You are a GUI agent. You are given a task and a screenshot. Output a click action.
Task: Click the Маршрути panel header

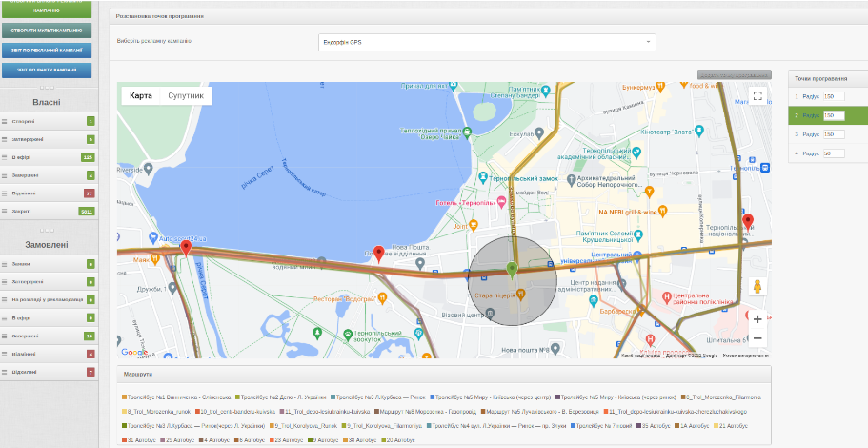(443, 375)
